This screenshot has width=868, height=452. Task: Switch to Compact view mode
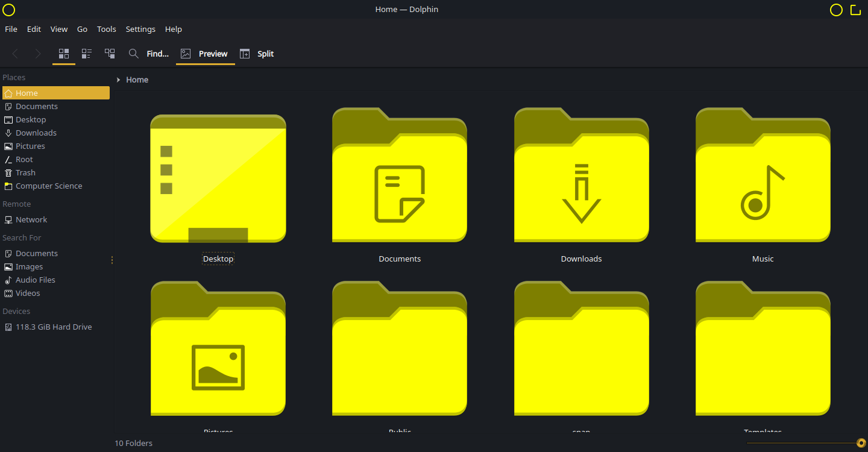(x=87, y=54)
